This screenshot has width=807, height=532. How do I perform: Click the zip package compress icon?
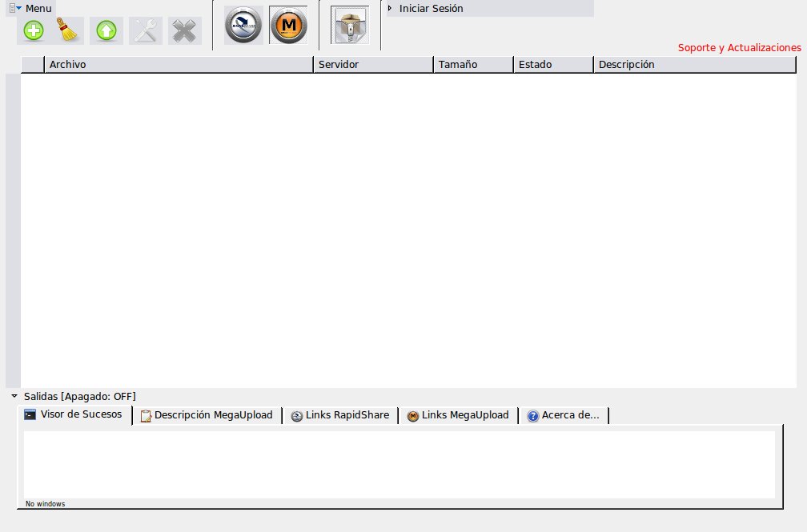tap(350, 26)
